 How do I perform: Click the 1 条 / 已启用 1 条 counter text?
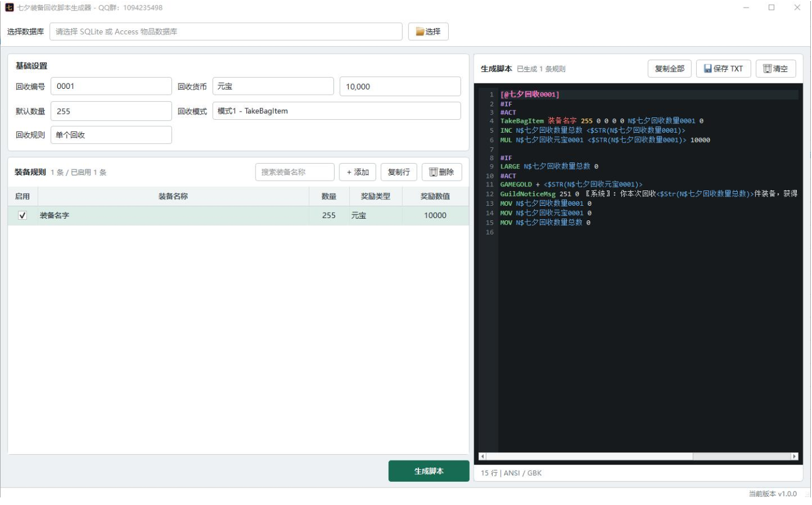tap(78, 172)
